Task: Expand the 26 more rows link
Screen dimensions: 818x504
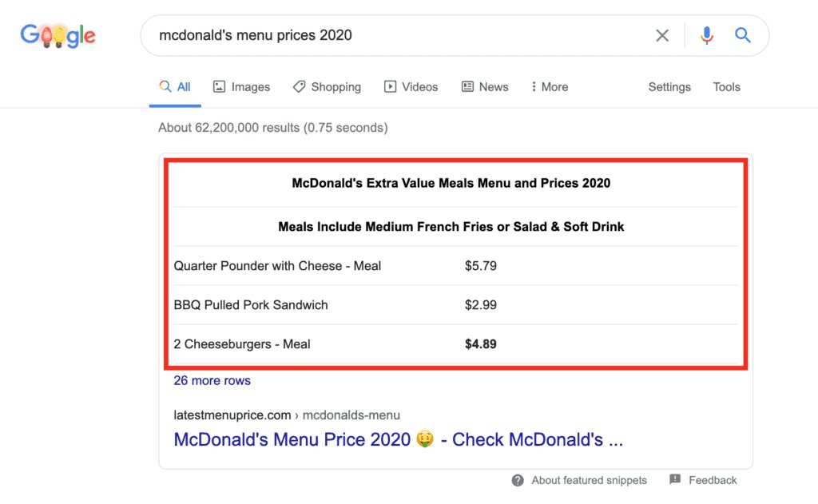Action: (212, 380)
